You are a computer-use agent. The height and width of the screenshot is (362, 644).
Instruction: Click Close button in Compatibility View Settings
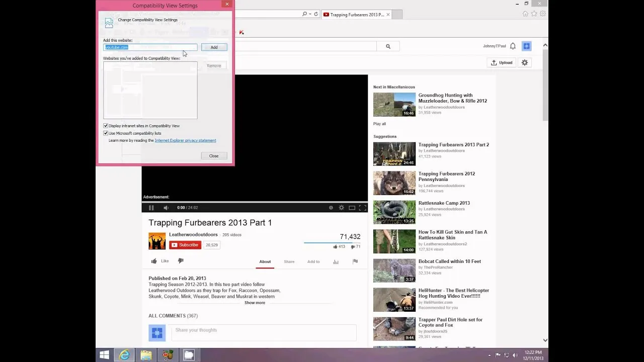click(214, 156)
